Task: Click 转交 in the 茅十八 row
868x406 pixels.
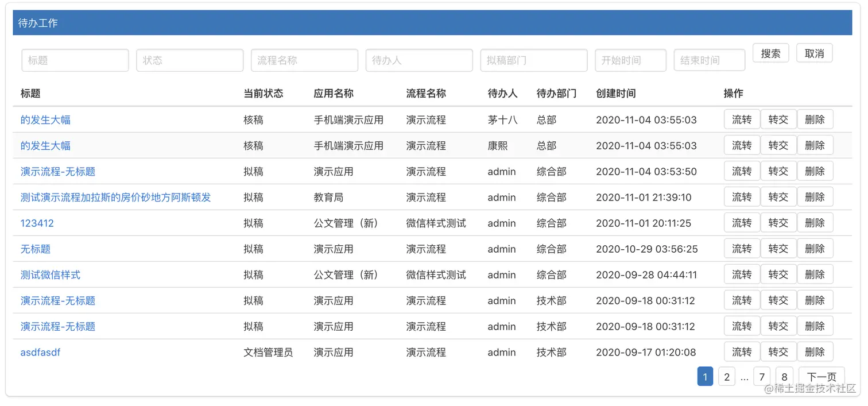Action: 778,119
